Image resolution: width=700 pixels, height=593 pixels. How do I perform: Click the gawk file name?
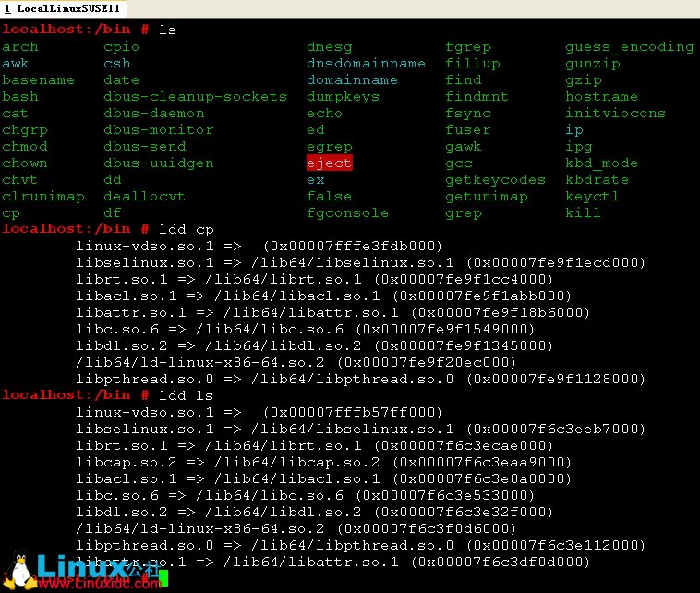464,147
